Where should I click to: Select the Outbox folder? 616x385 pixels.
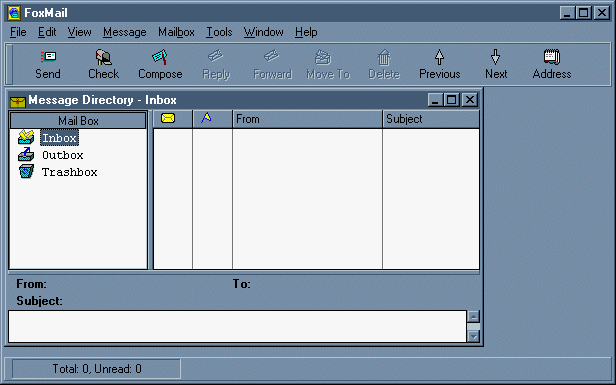[62, 155]
